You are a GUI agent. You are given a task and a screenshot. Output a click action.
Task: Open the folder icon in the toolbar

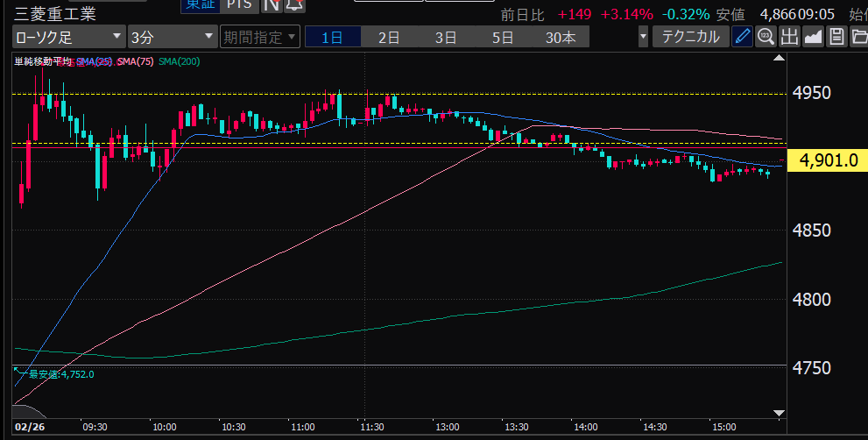858,37
